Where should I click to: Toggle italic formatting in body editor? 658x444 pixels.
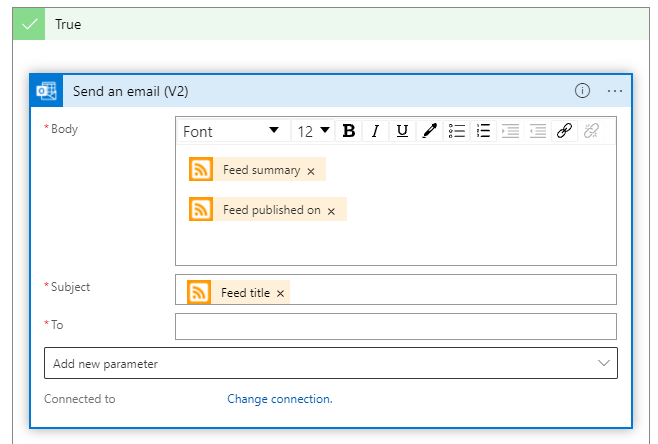(375, 131)
